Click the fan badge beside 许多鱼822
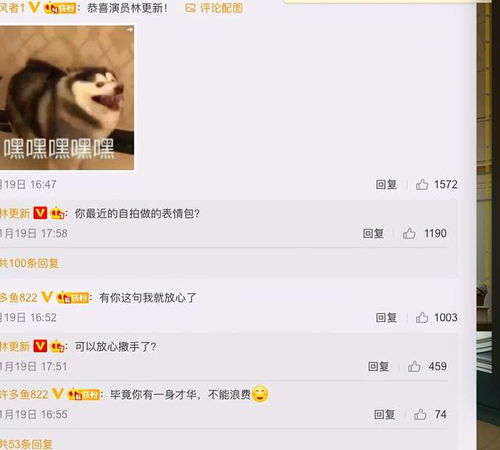 pyautogui.click(x=83, y=395)
